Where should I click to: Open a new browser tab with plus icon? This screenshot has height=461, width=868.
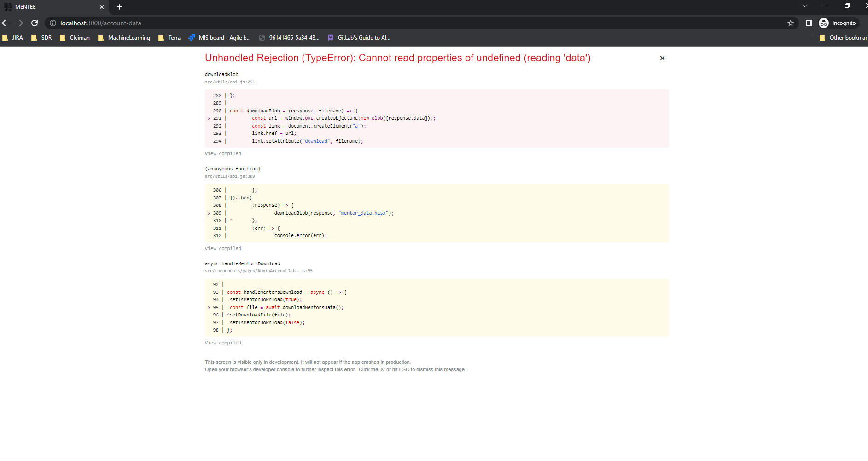(x=119, y=6)
